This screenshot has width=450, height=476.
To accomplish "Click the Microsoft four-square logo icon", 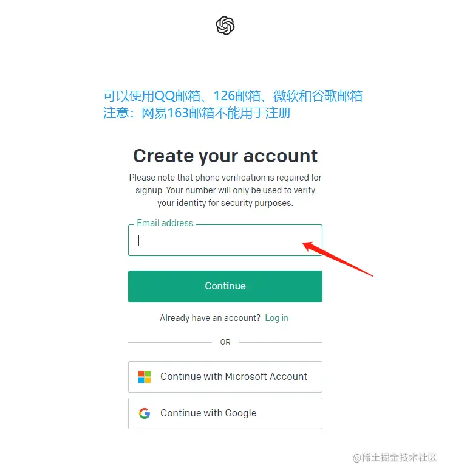I will [x=145, y=377].
